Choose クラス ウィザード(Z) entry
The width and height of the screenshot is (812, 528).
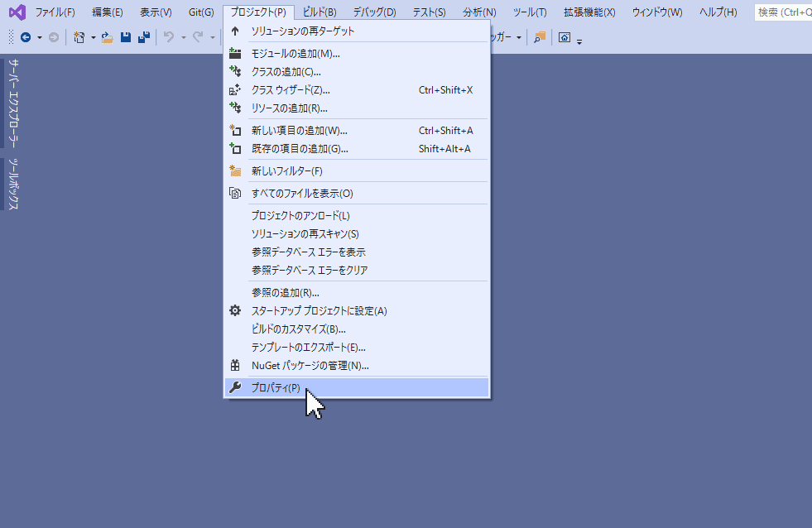tap(357, 90)
